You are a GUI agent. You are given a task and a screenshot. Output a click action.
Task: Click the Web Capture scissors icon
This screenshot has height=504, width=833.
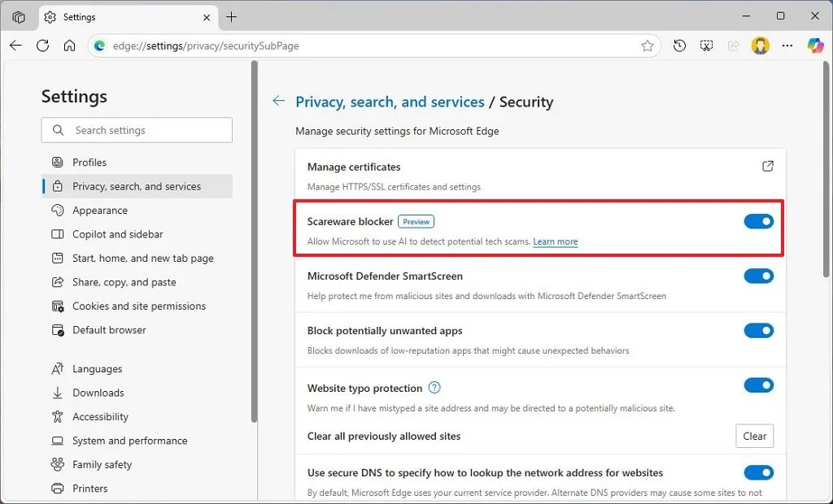coord(706,46)
